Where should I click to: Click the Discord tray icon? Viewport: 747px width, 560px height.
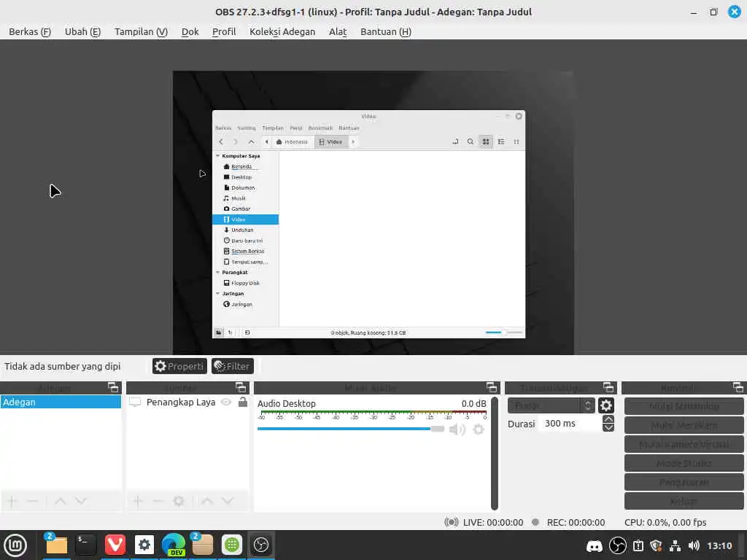click(594, 545)
